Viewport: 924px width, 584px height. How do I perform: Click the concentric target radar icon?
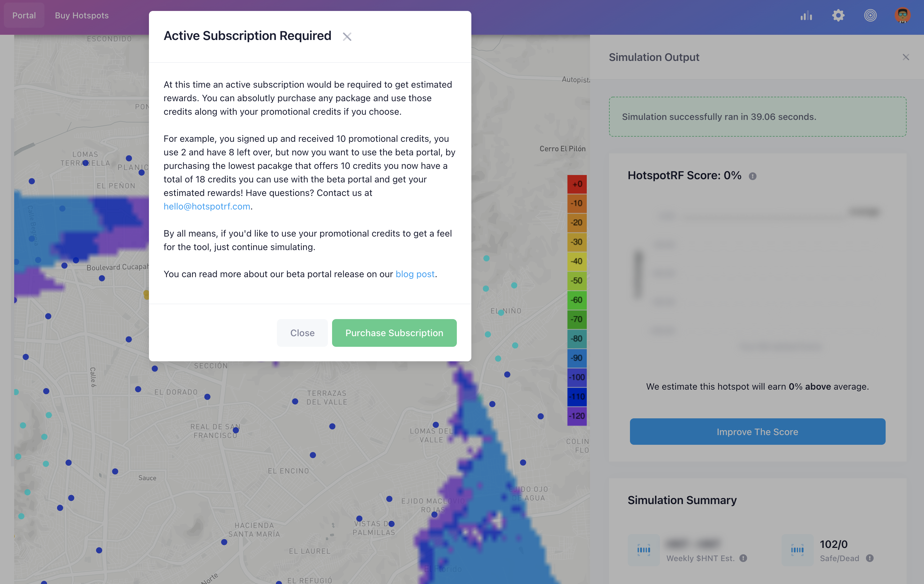click(x=870, y=16)
